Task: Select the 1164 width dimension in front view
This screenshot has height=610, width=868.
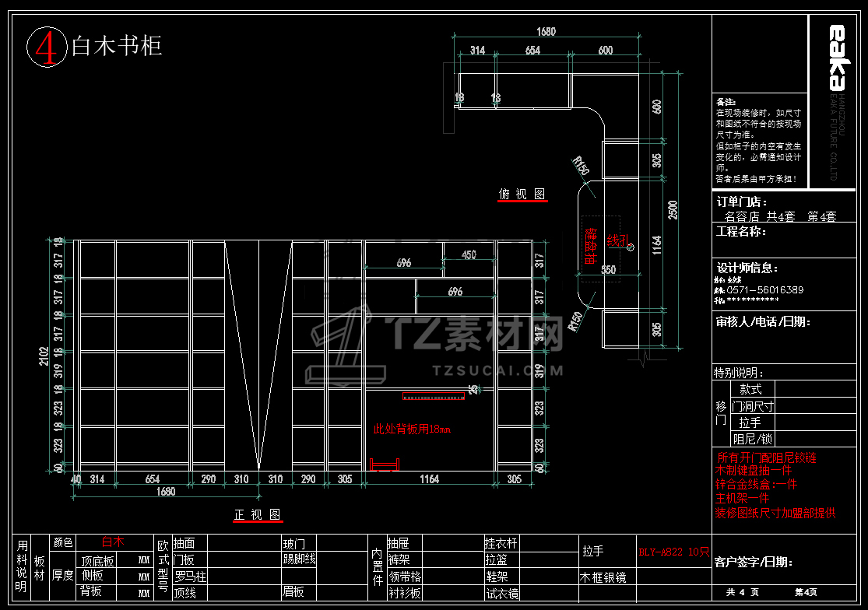Action: coord(429,479)
